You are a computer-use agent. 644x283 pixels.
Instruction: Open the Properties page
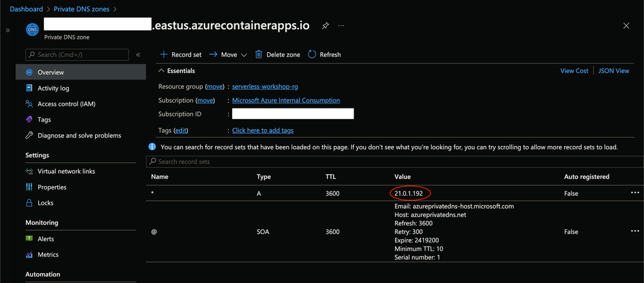tap(52, 187)
